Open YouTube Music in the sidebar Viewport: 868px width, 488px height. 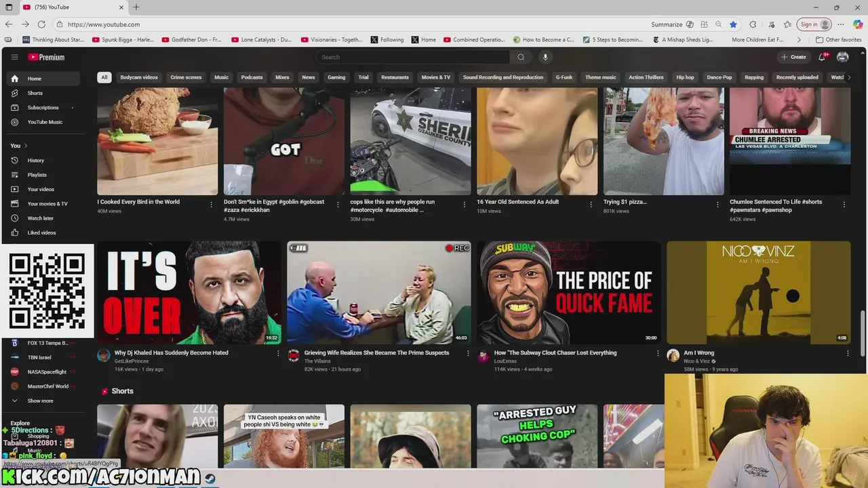pos(43,122)
